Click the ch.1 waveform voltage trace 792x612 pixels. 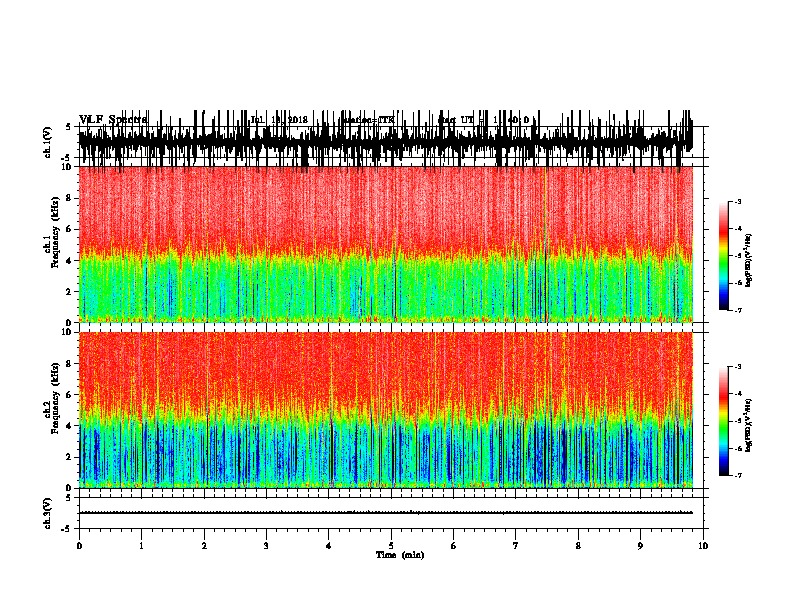click(385, 141)
